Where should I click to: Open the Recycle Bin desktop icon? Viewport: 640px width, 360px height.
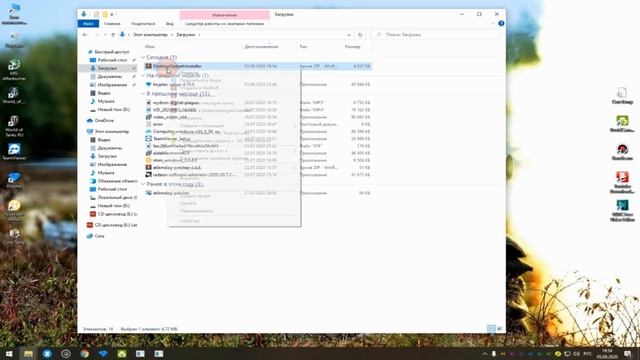click(14, 40)
